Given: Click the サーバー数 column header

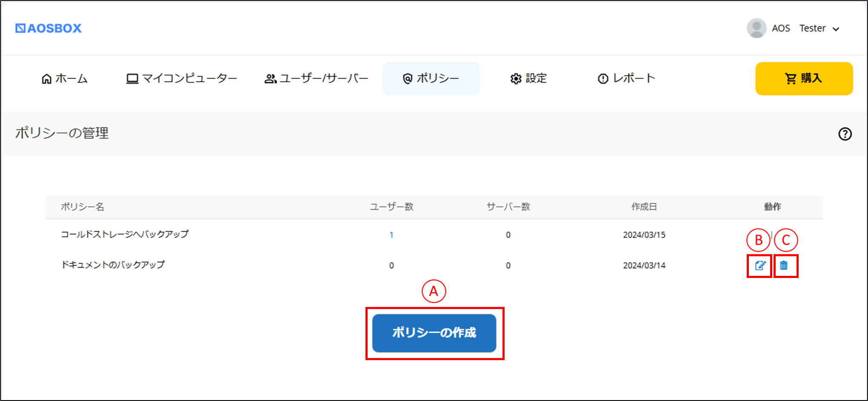Looking at the screenshot, I should (508, 207).
